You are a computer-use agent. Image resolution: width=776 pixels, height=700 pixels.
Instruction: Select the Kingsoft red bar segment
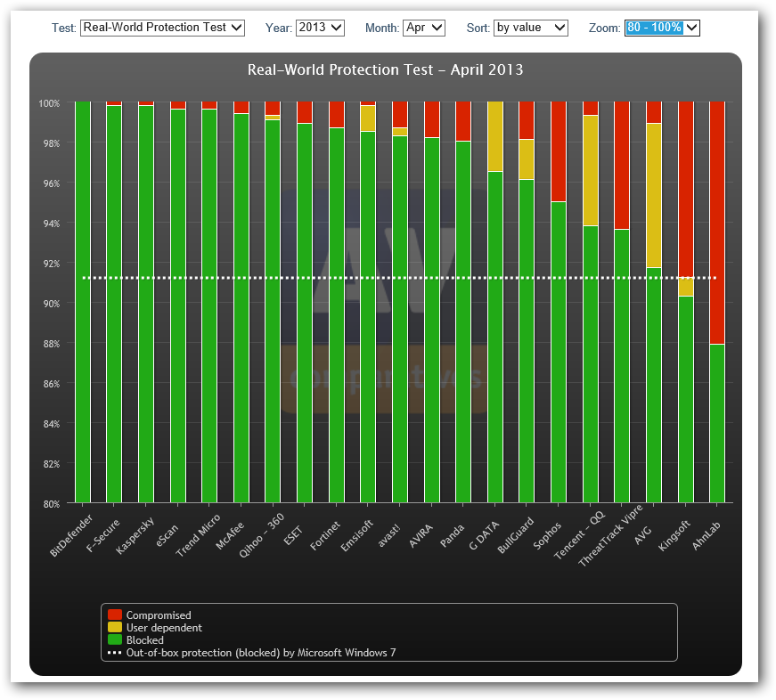click(686, 189)
